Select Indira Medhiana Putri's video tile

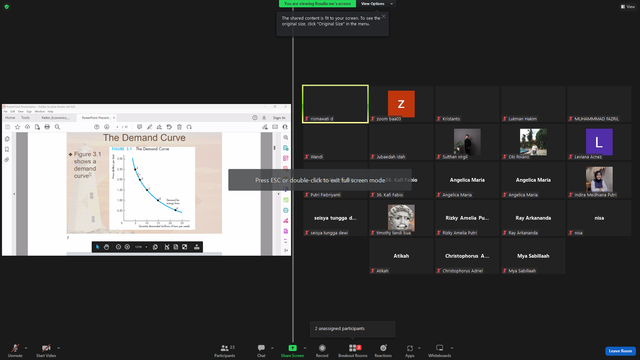tap(599, 180)
